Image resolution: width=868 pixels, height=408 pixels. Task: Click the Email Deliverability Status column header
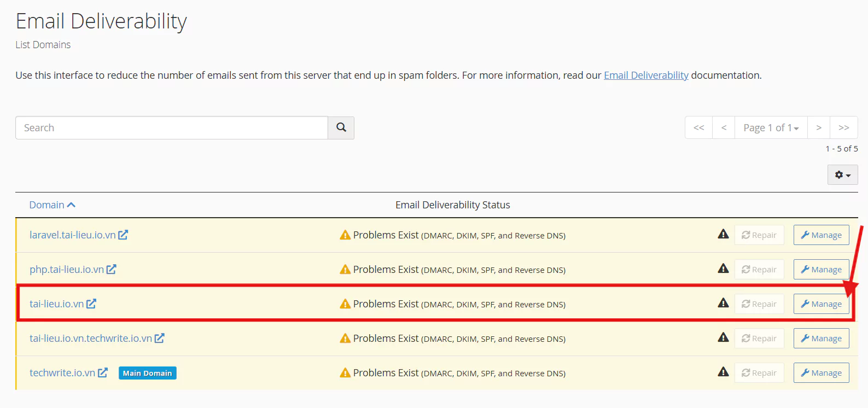coord(452,205)
